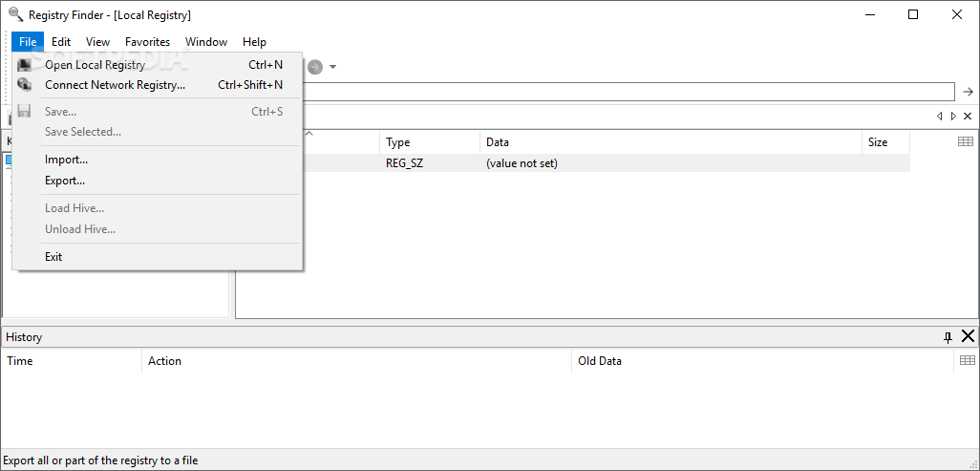Sort history by Time column header
This screenshot has width=980, height=471.
[72, 361]
